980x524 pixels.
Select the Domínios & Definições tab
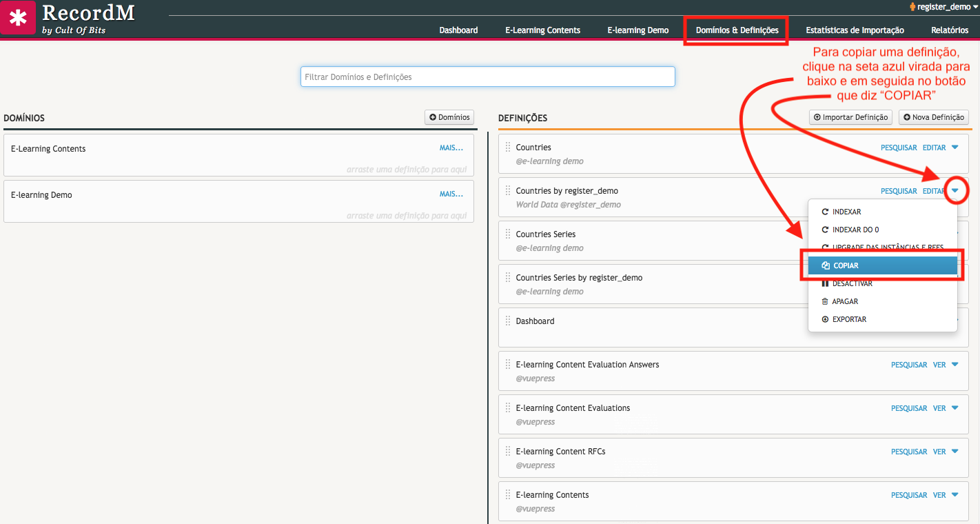point(737,30)
